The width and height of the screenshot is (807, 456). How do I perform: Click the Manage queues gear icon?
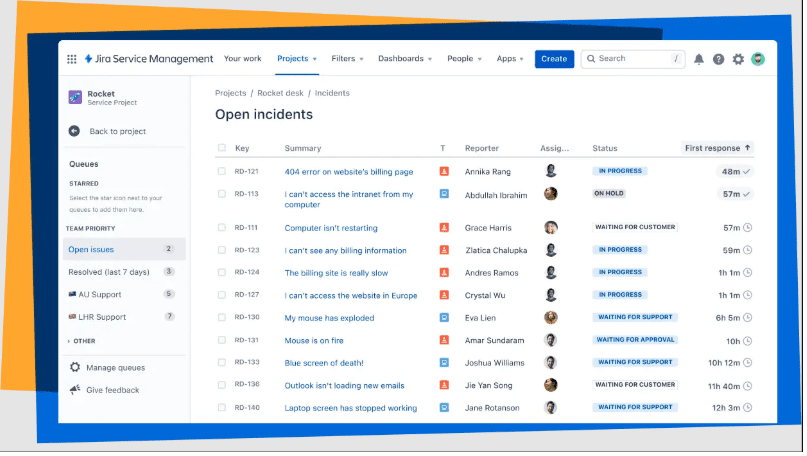click(75, 367)
